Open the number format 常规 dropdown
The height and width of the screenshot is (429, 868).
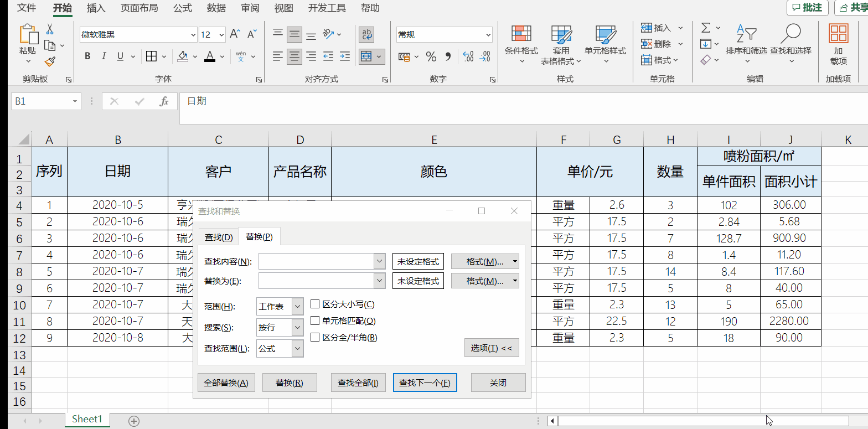click(x=488, y=35)
